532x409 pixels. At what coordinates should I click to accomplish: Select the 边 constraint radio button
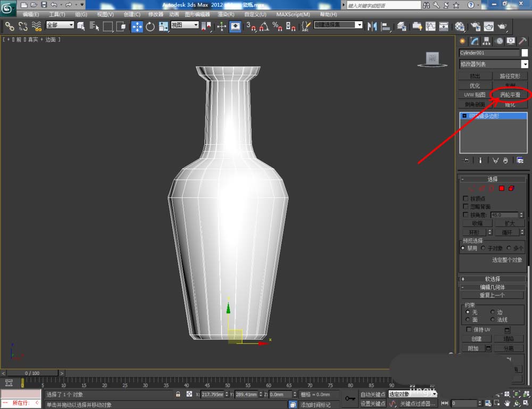492,312
